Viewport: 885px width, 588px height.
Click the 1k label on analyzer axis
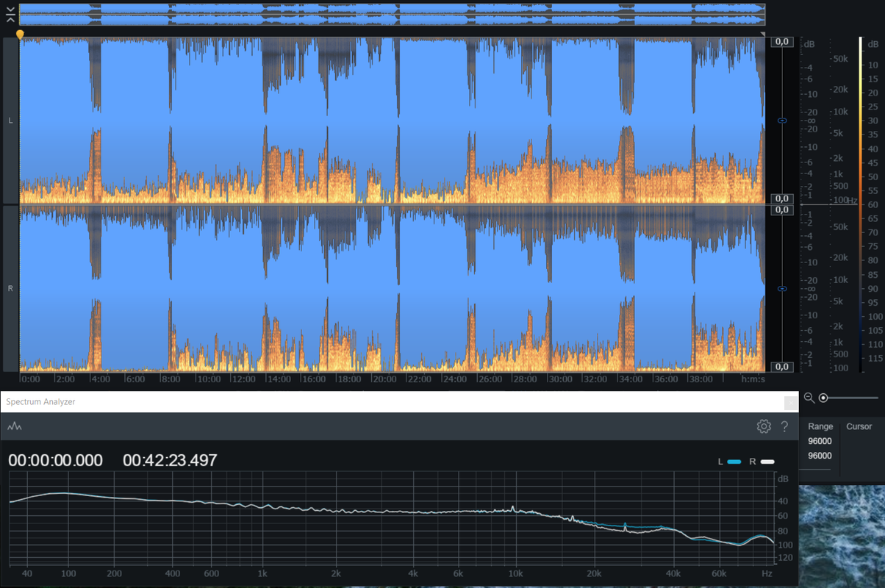[x=262, y=574]
